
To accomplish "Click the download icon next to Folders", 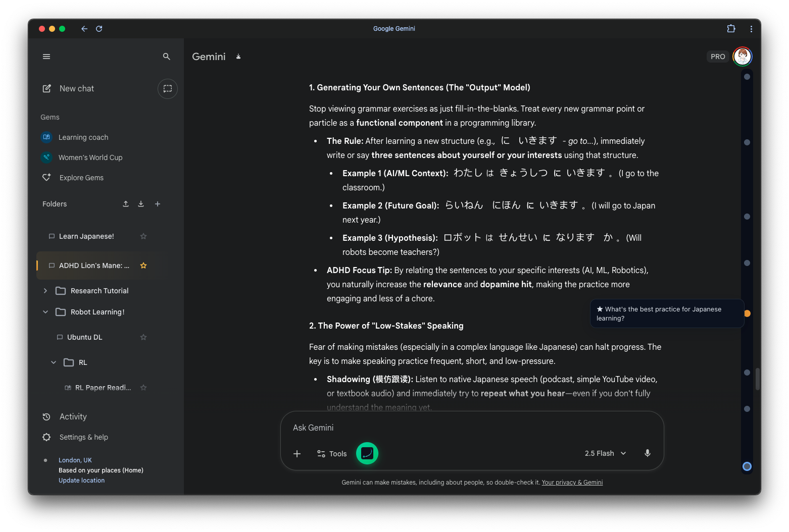I will 141,203.
